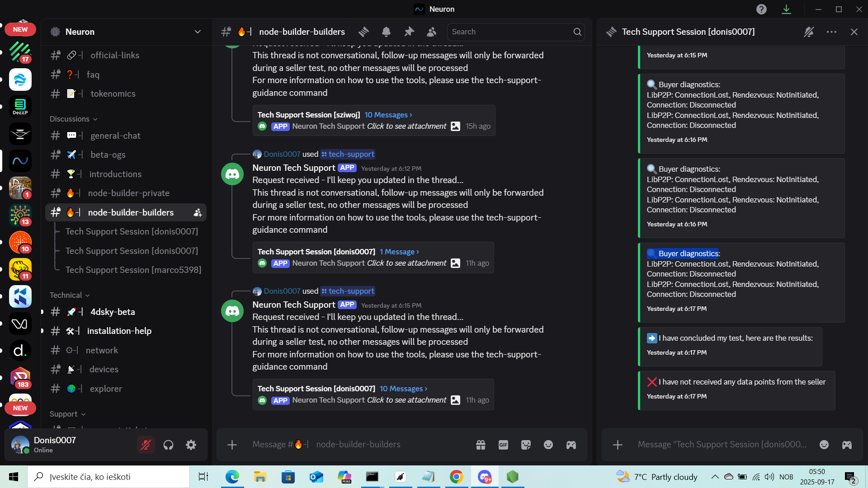Toggle deafen headphones in user panel
The image size is (868, 488).
168,445
